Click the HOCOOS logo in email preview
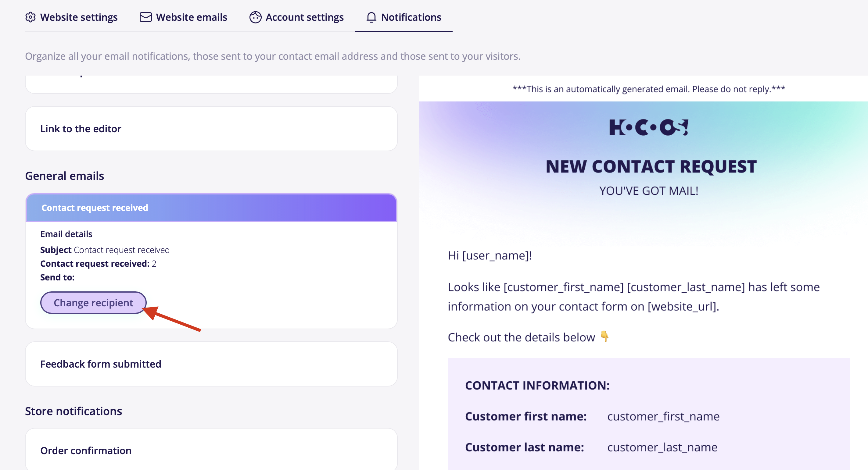Screen dimensions: 868x470 [649, 127]
